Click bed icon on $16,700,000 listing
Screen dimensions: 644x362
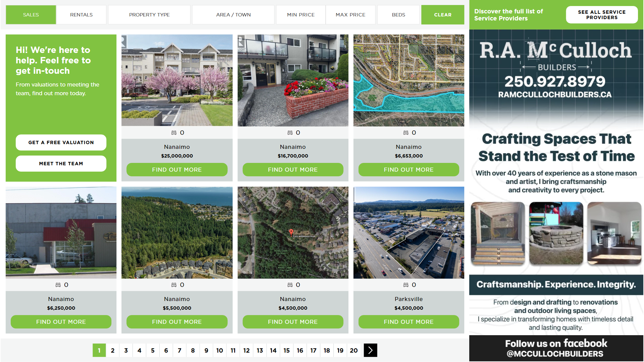[290, 133]
